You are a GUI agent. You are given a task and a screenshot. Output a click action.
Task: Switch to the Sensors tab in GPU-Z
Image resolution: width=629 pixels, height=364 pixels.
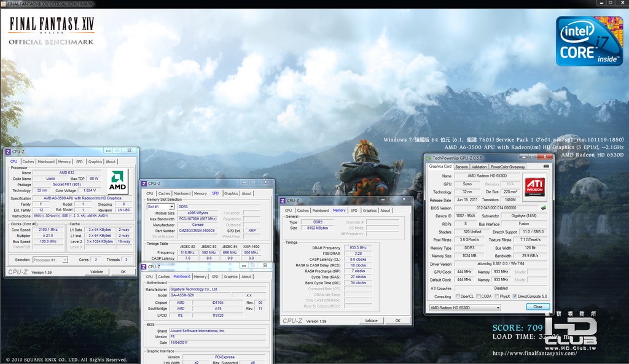coord(461,166)
